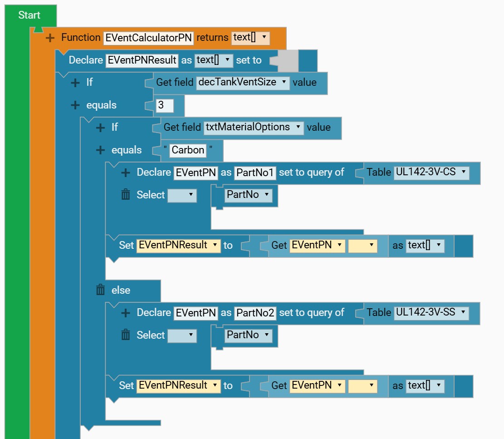
Task: Click plus icon beside equals Carbon row
Action: (100, 150)
